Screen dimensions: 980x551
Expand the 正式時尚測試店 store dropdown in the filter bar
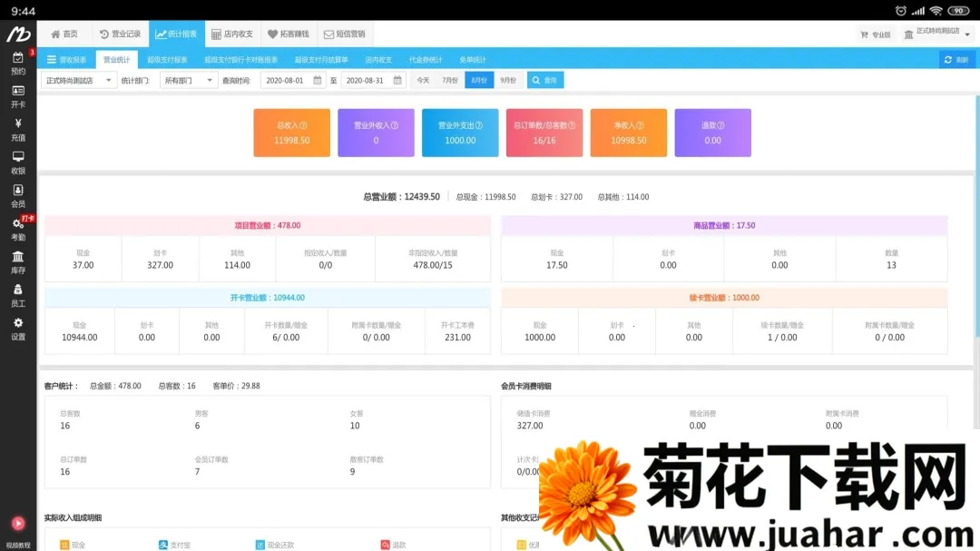80,80
